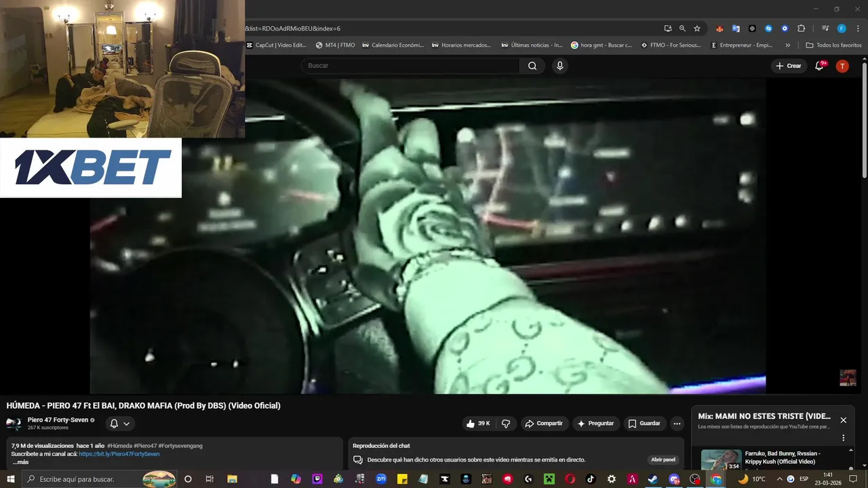
Task: Open the zoom magnifier icon in address bar
Action: 682,28
